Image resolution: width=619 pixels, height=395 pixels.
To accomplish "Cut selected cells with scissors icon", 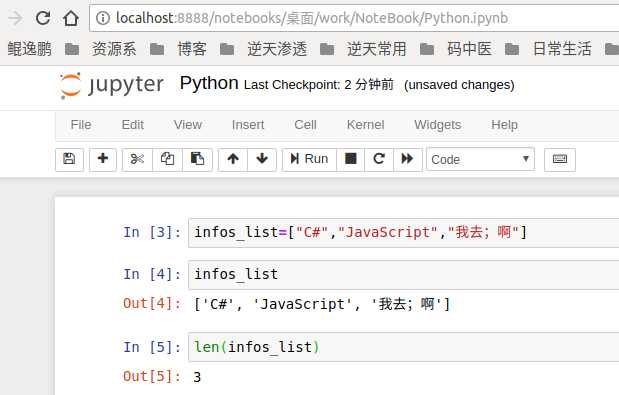I will pos(137,159).
